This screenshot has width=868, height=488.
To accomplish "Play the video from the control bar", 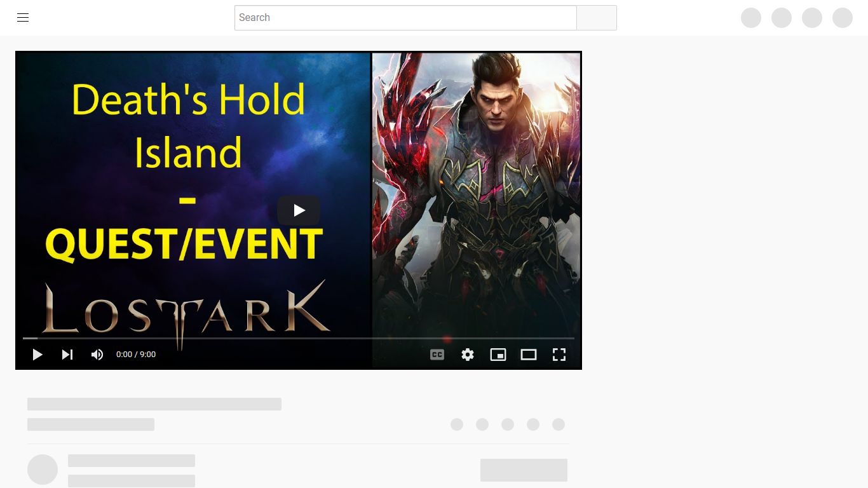I will [37, 355].
